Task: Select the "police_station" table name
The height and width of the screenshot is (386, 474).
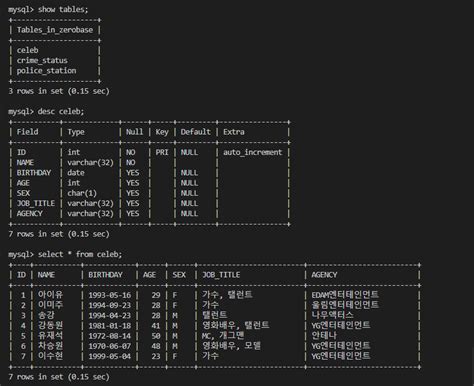Action: click(x=46, y=71)
